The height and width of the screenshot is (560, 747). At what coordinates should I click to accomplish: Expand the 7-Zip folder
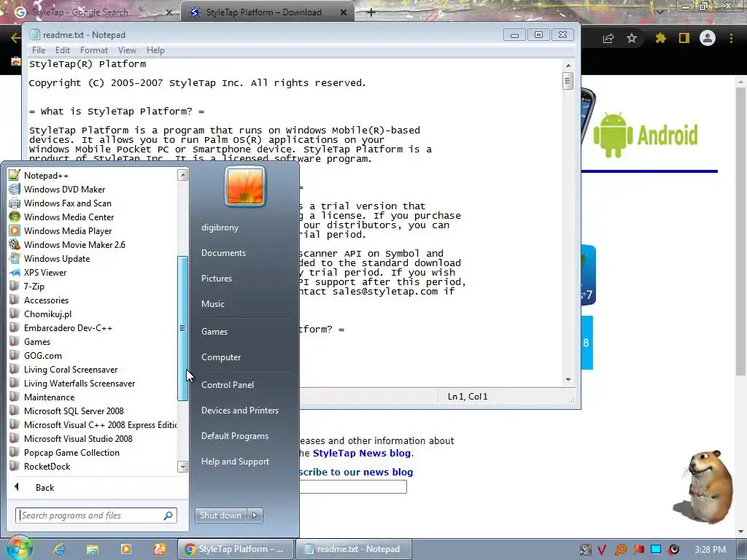pos(34,286)
